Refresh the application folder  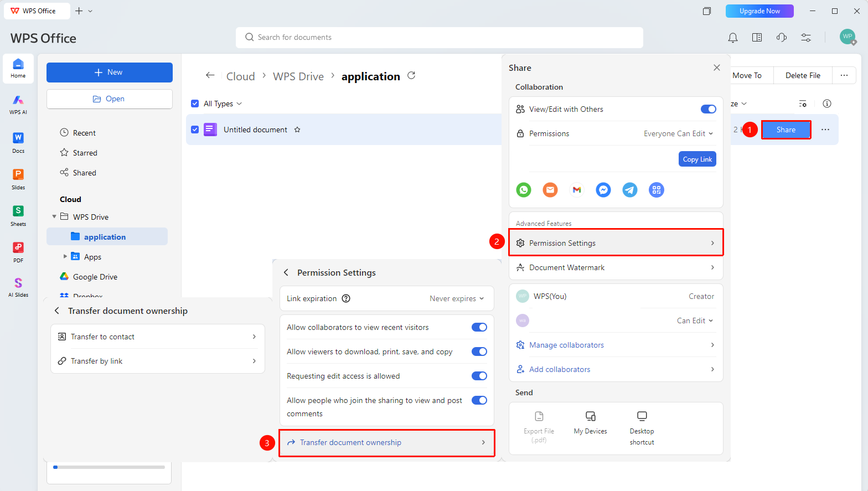[411, 75]
